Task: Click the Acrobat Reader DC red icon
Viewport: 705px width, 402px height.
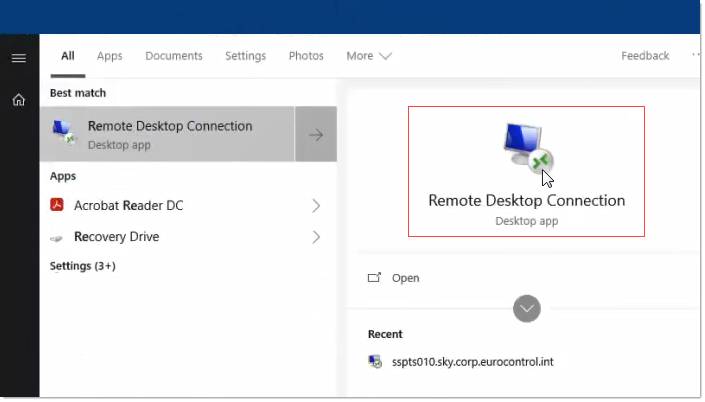Action: click(x=58, y=206)
